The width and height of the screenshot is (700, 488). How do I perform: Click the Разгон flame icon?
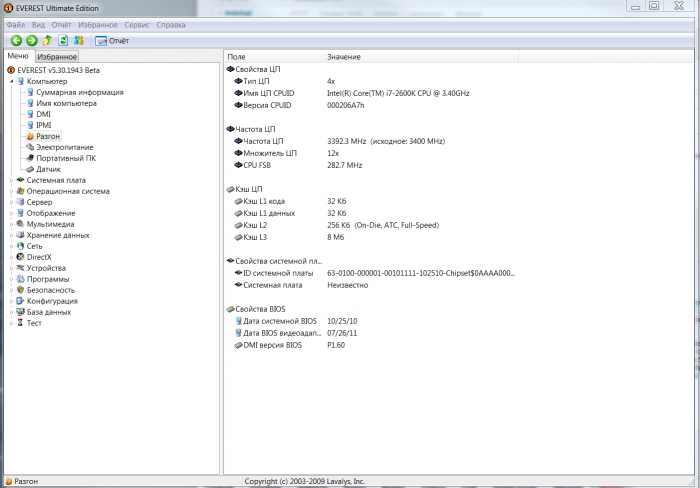30,136
